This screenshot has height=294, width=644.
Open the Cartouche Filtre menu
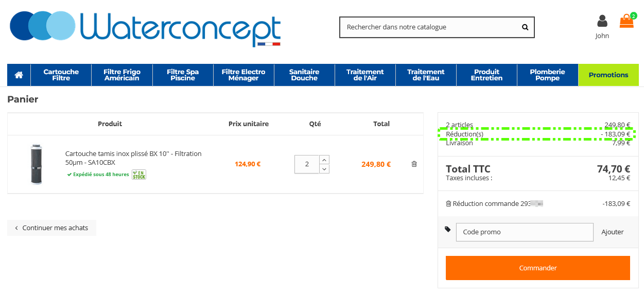(x=61, y=75)
